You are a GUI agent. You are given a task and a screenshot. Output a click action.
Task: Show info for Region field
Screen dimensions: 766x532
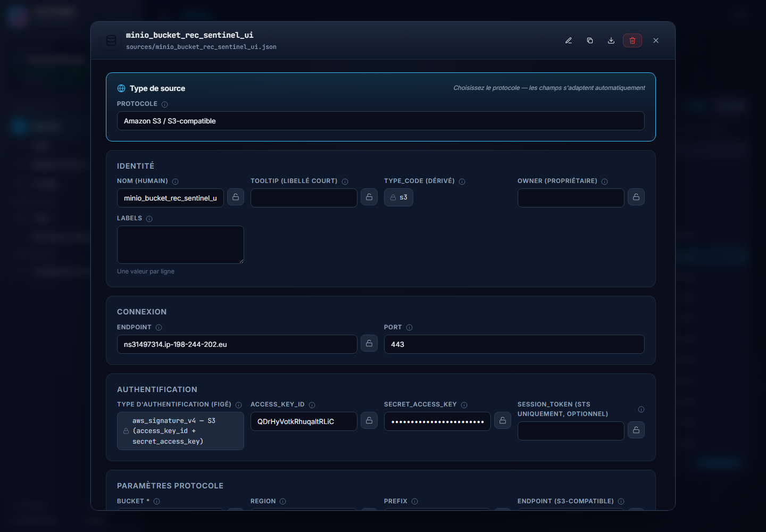[282, 501]
